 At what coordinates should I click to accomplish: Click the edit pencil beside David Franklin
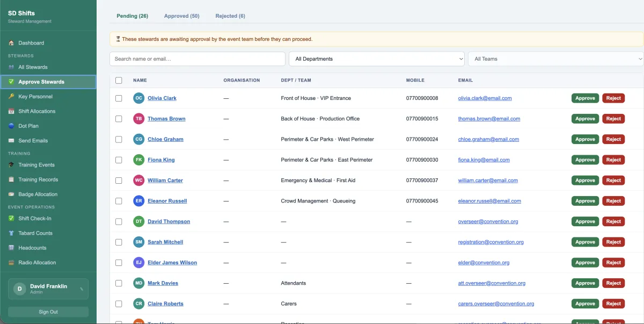coord(82,289)
